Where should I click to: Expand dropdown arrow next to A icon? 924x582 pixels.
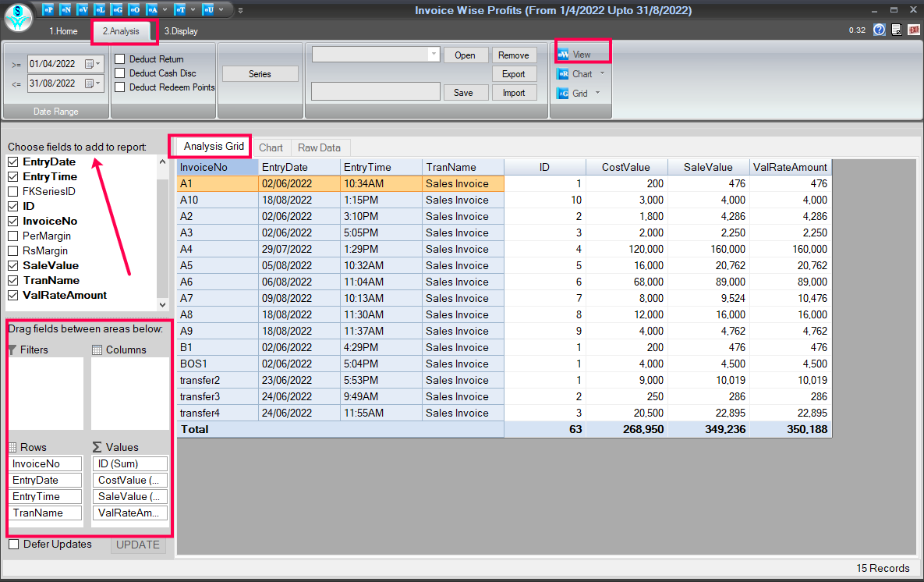click(165, 9)
